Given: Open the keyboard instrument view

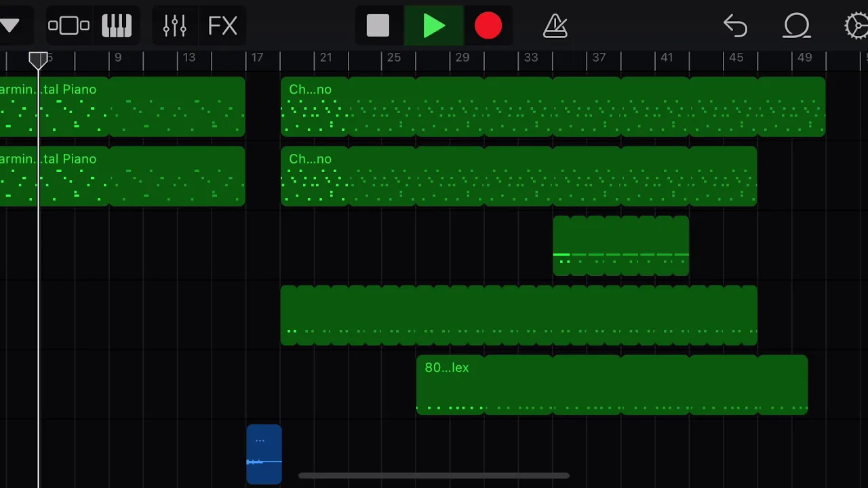Looking at the screenshot, I should click(x=116, y=26).
